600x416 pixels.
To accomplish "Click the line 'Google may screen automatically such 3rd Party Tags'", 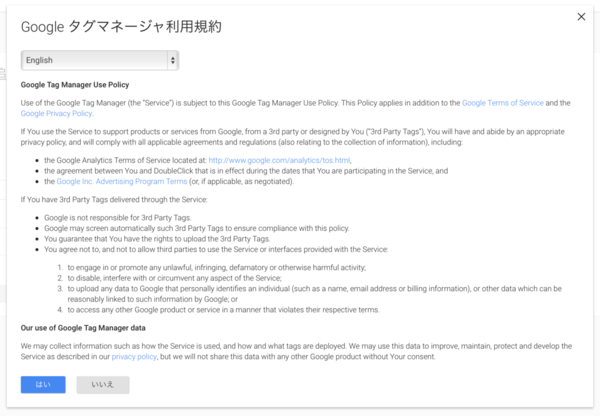I will [x=197, y=228].
